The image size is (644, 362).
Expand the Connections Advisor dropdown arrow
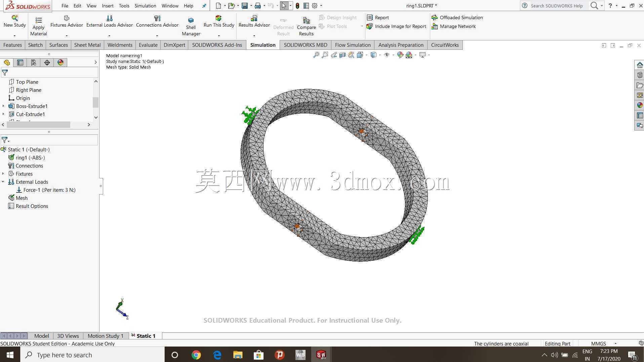coord(157,36)
